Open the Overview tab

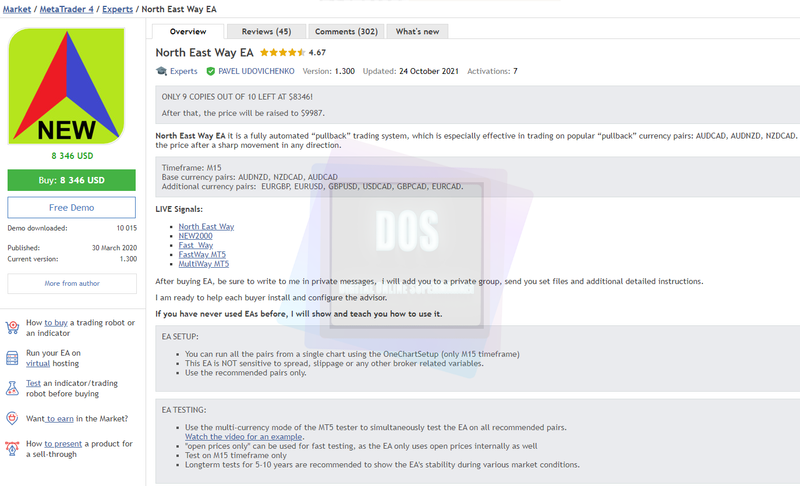pos(188,32)
